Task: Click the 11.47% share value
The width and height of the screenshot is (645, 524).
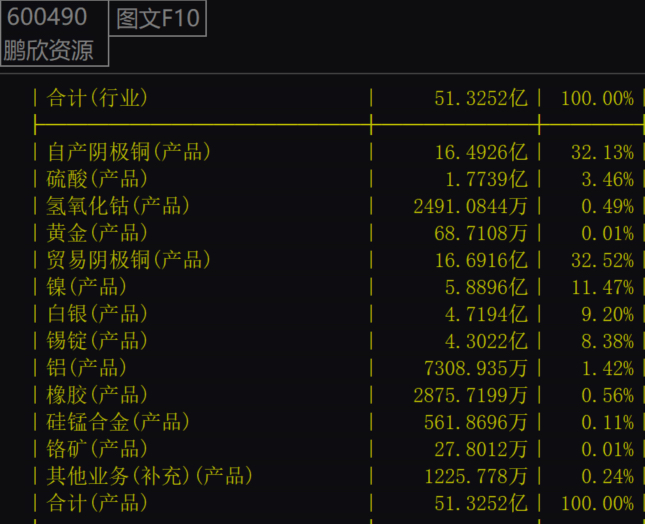Action: pyautogui.click(x=603, y=288)
